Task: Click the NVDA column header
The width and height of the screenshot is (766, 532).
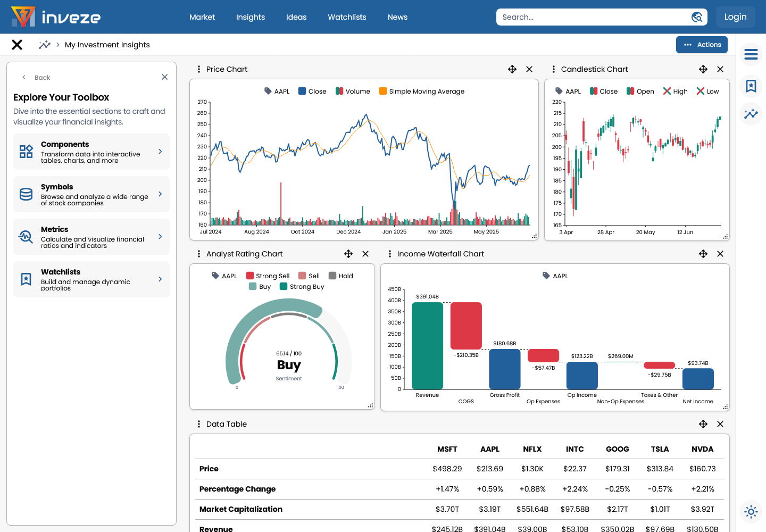Action: pyautogui.click(x=702, y=449)
